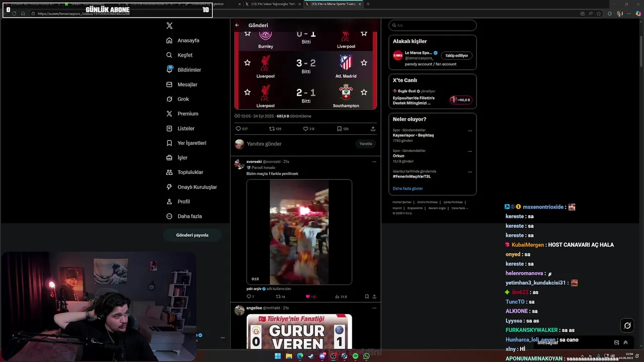Open more options on zvoroski's reply

374,161
